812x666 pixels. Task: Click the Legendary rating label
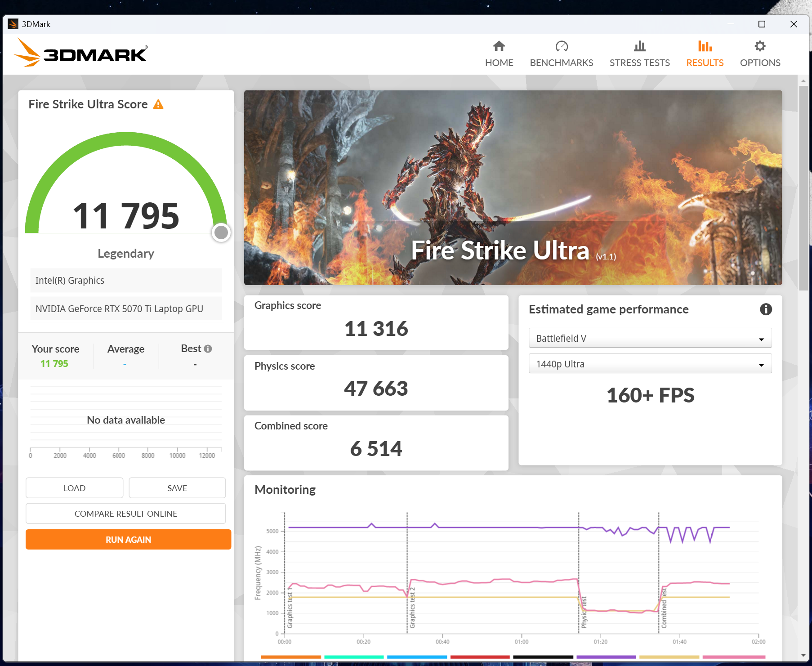point(126,254)
